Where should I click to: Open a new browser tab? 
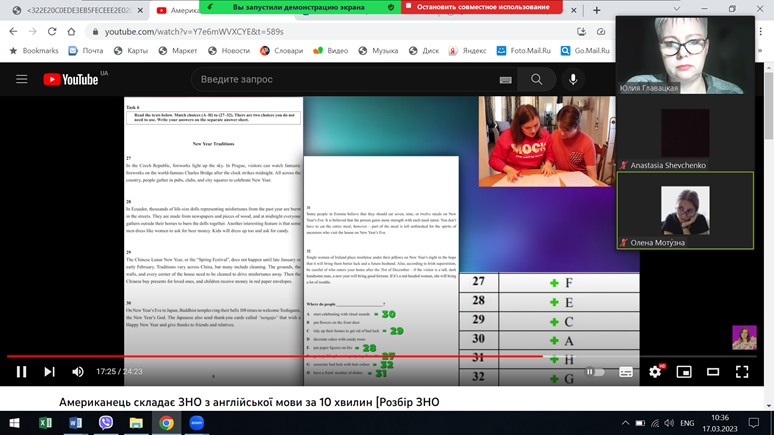point(596,10)
